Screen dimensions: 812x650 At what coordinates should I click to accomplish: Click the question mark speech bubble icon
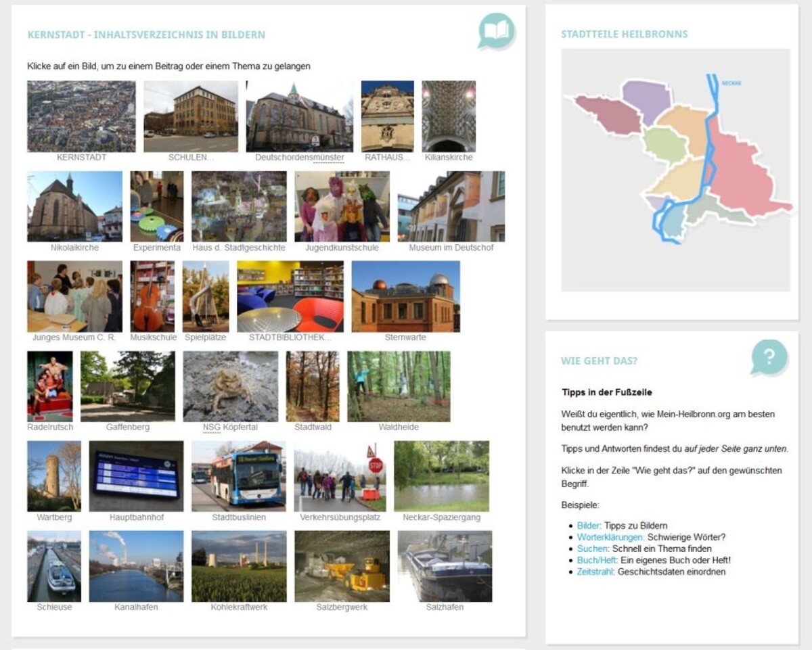(x=769, y=357)
